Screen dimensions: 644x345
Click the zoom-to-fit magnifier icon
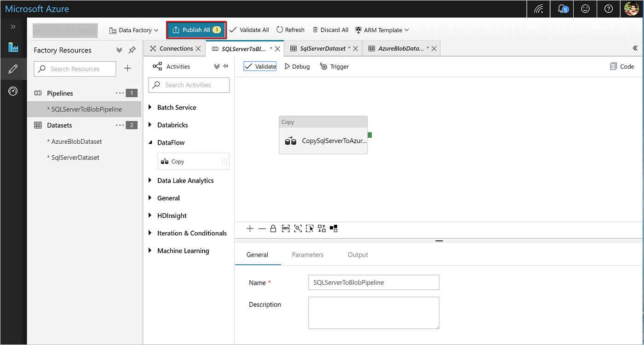pos(298,228)
